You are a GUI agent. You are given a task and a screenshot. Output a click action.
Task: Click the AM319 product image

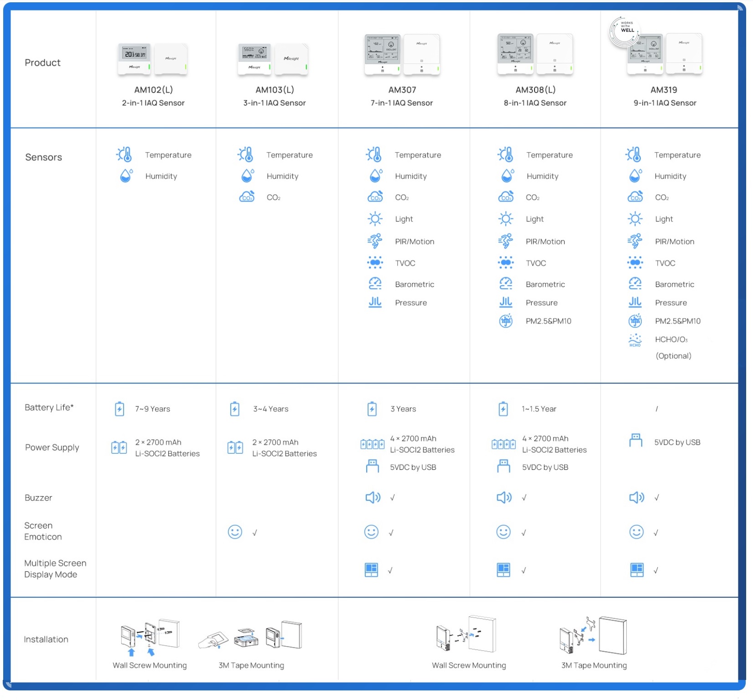[664, 54]
